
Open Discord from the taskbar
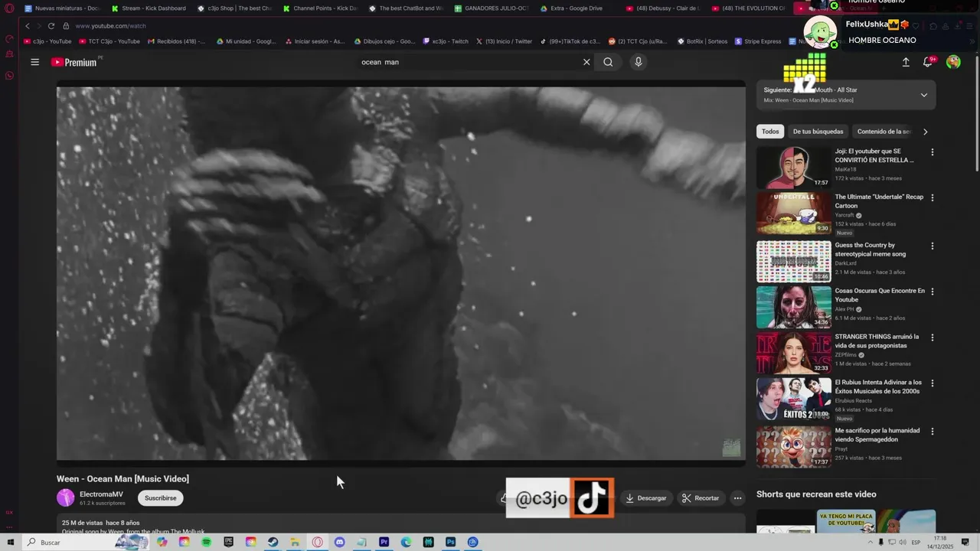[339, 542]
